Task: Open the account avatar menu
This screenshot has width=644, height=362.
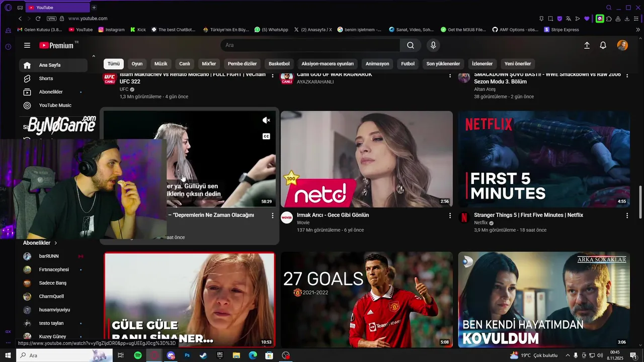Action: tap(622, 45)
